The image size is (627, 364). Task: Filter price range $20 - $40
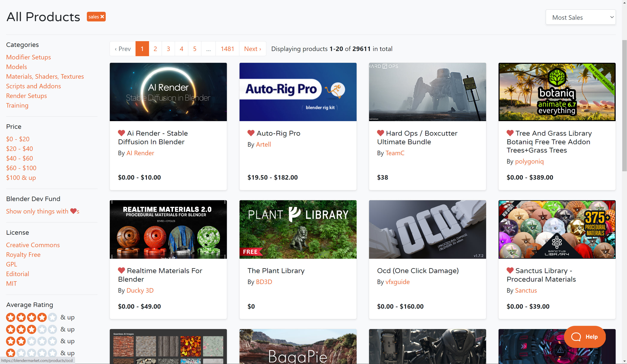[x=20, y=149]
